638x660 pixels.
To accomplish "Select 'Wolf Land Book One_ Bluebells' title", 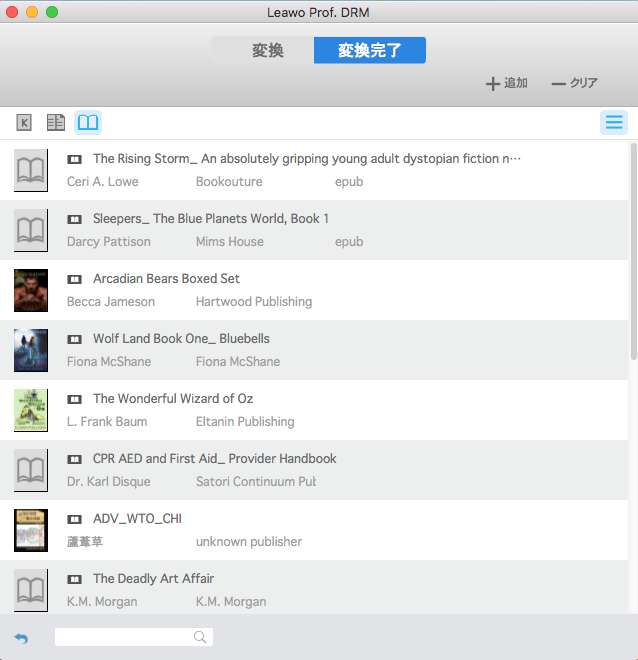I will (181, 338).
